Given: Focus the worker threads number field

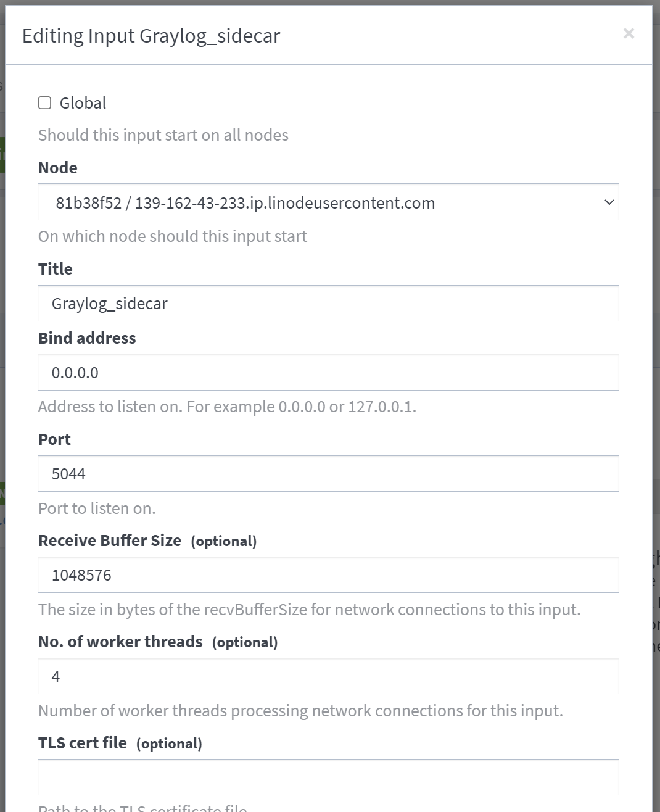Looking at the screenshot, I should pos(328,676).
